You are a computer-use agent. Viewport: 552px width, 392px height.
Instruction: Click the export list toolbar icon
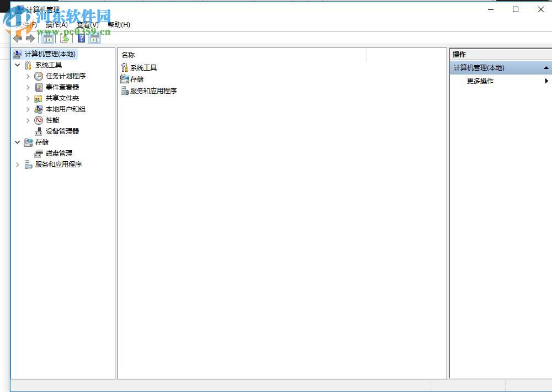click(65, 39)
